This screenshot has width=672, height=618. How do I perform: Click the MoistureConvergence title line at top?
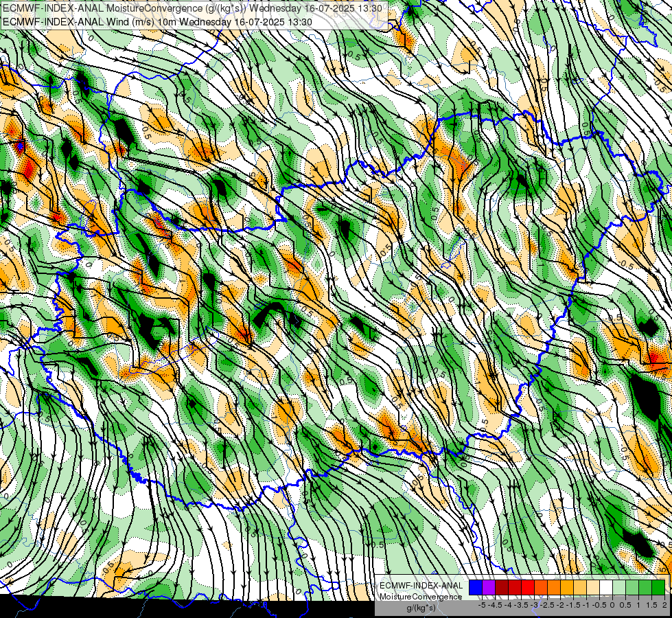(x=192, y=8)
